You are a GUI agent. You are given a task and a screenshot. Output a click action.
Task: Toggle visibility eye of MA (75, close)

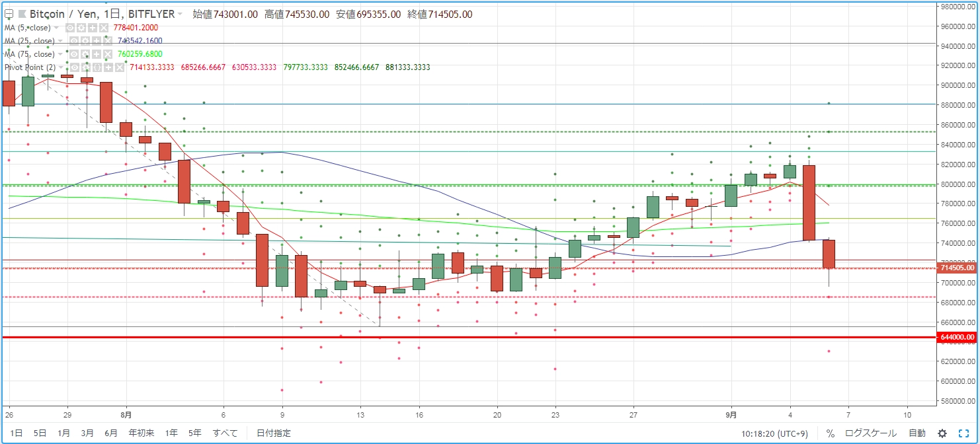click(74, 54)
